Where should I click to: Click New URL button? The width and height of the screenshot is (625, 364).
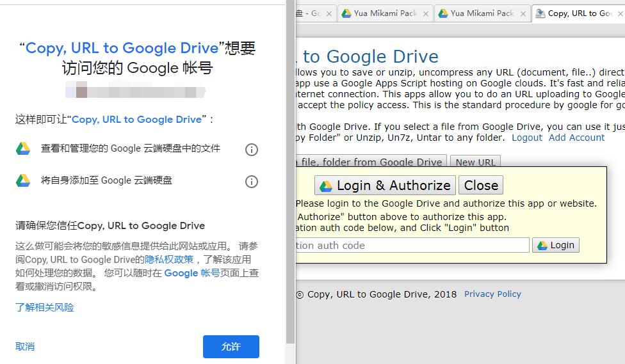[476, 162]
